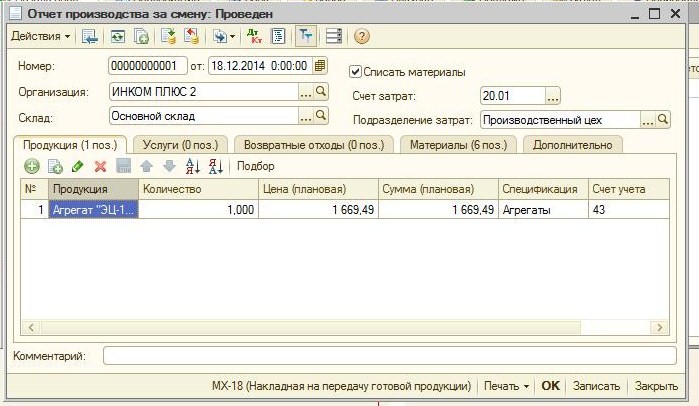
Task: Toggle the Списать материалы checkbox
Action: click(x=355, y=72)
